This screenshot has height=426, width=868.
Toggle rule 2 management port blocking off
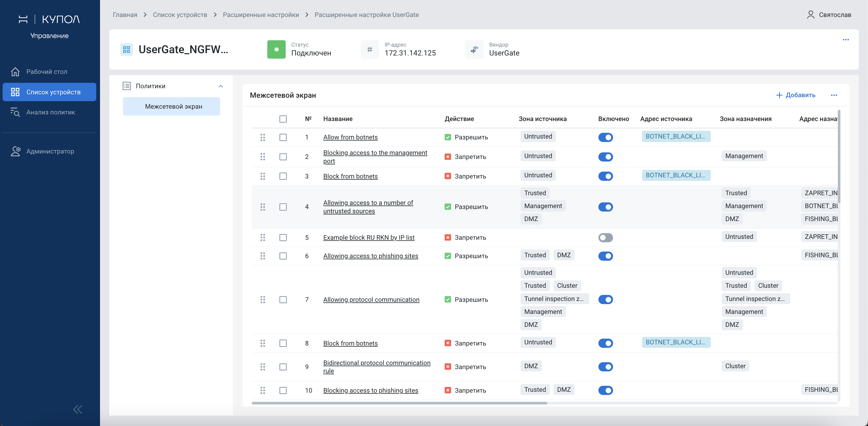tap(605, 157)
